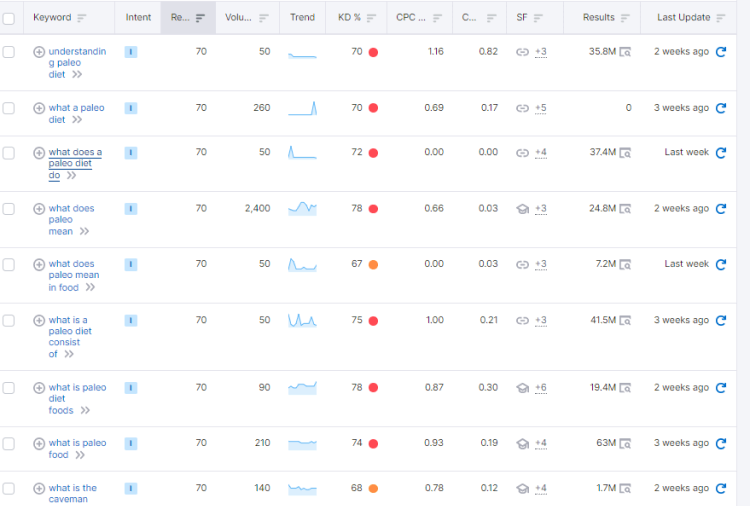Viewport: 750px width, 506px height.
Task: Add 'what a paleo diet' to keyword list
Action: point(39,108)
